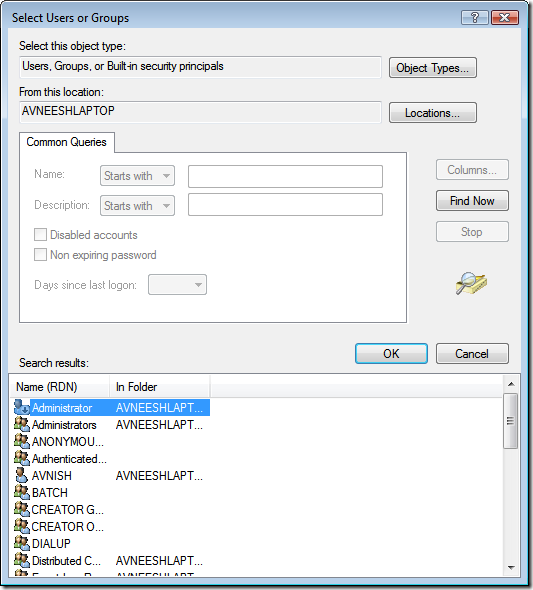533x590 pixels.
Task: Click the search results scrollbar thumb
Action: click(x=510, y=421)
